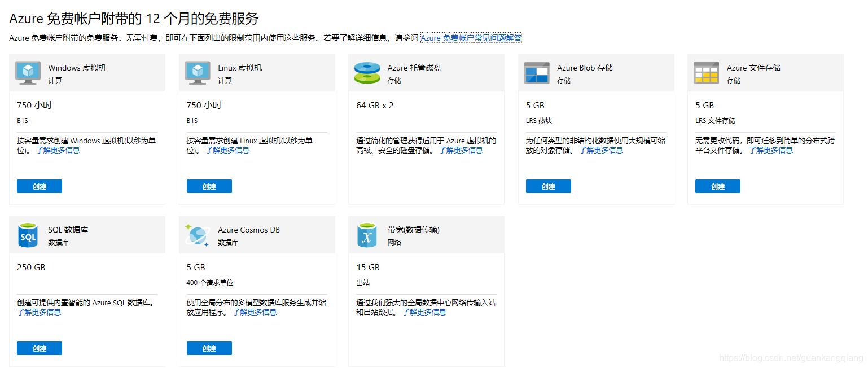Open Azure 免费帐户常见问题解答 link
The height and width of the screenshot is (368, 868).
(x=471, y=38)
